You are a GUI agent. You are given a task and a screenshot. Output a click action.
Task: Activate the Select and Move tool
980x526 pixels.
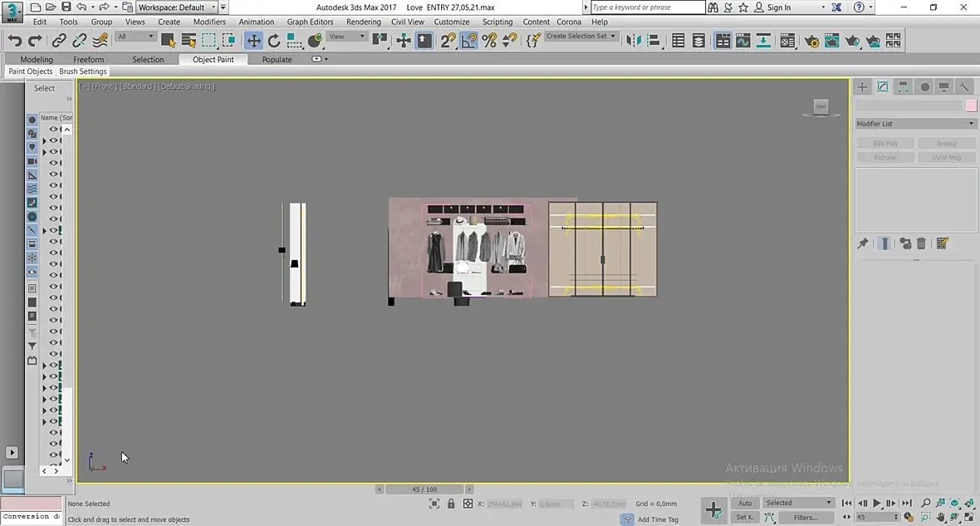pyautogui.click(x=253, y=41)
